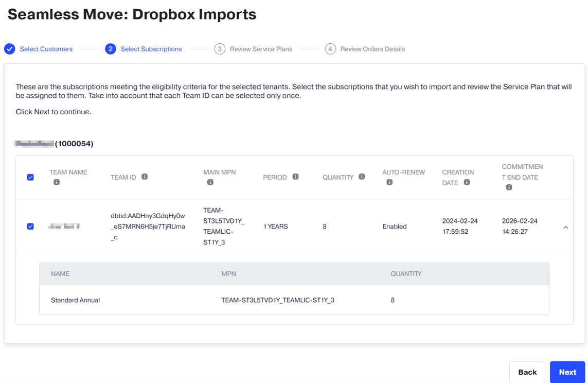Click the TEAM-ST3L5TVD1Y_TEAMLIC-ST1Y_3 MPN in details
The height and width of the screenshot is (383, 588).
pos(278,300)
